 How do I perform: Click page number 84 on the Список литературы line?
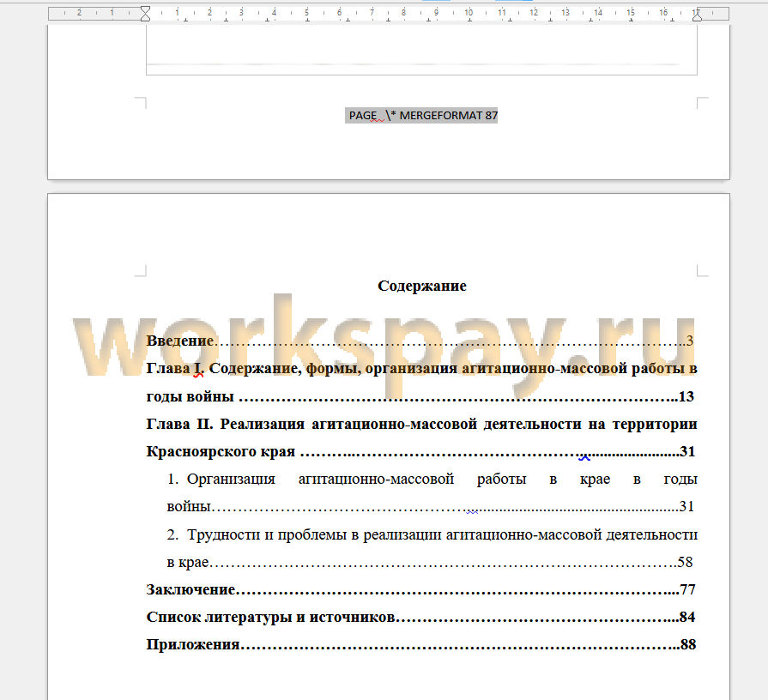pos(687,617)
